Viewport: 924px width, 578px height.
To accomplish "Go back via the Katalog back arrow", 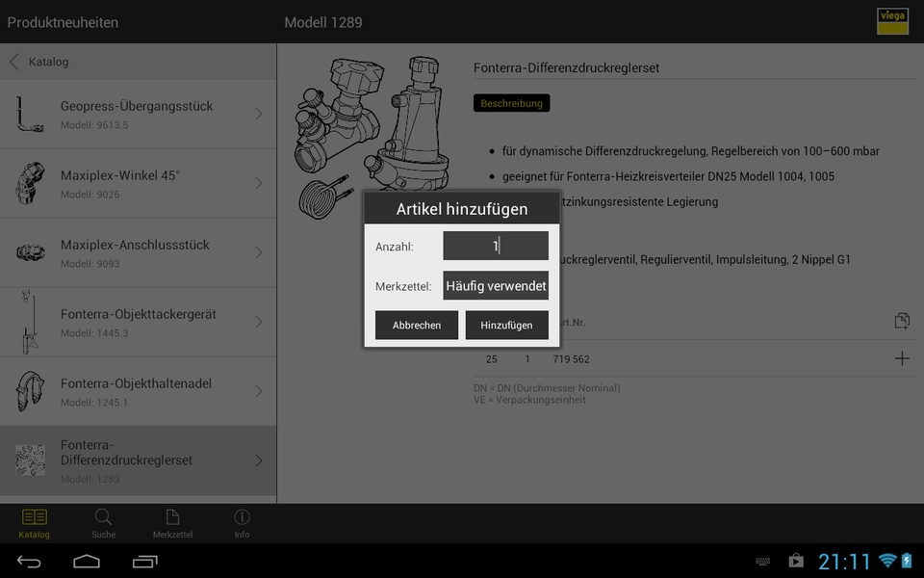I will point(15,62).
